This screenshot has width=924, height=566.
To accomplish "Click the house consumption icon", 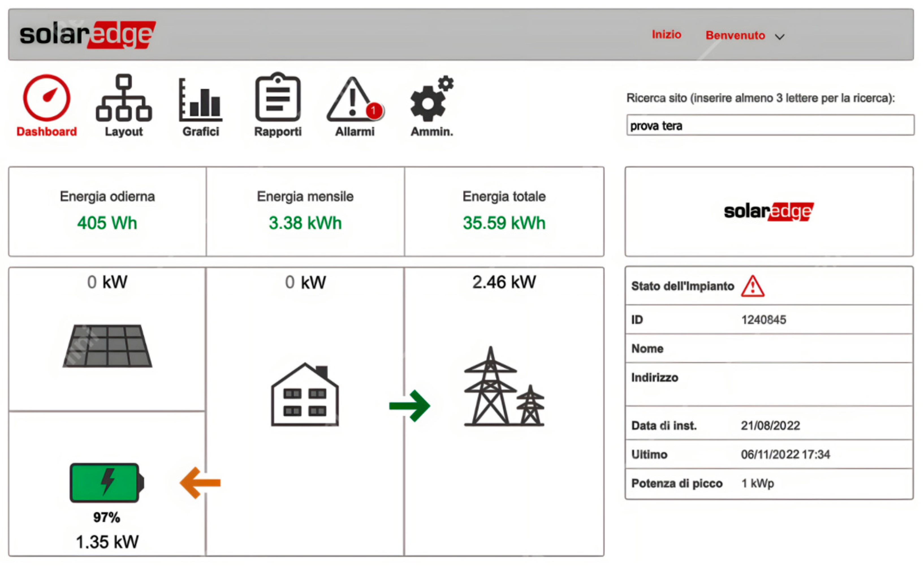I will (305, 395).
